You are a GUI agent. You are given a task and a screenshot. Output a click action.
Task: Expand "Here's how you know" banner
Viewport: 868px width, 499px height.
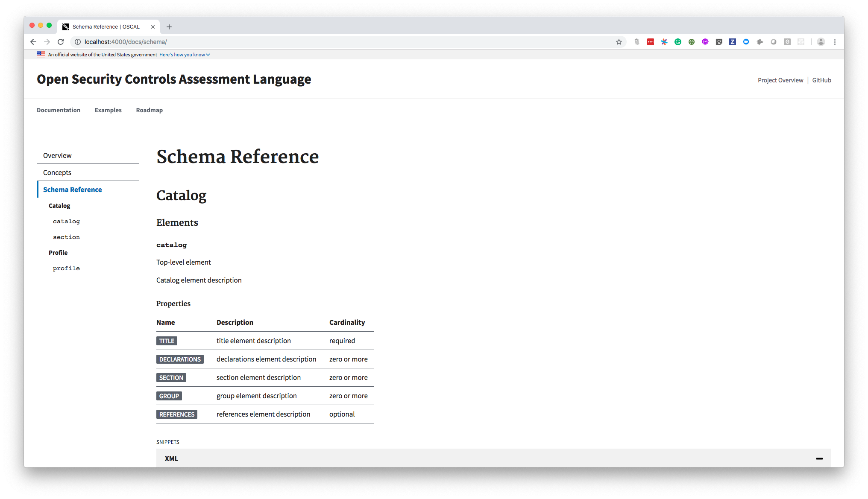coord(185,55)
